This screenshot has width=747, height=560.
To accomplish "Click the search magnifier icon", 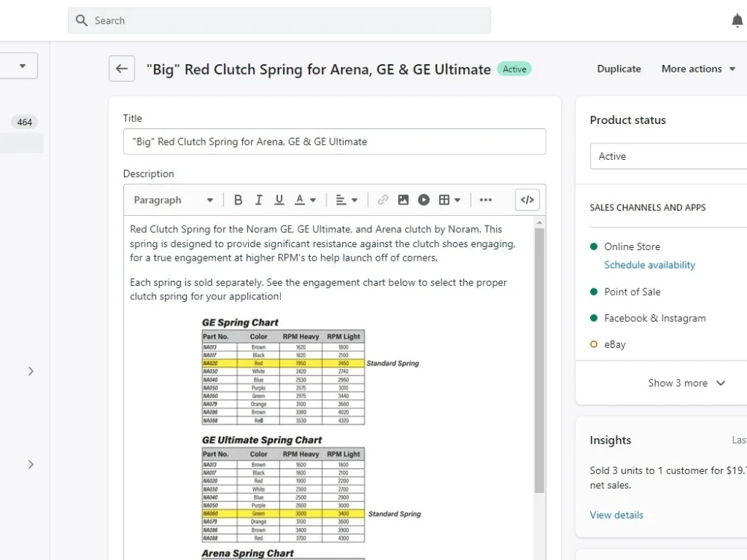I will point(81,20).
